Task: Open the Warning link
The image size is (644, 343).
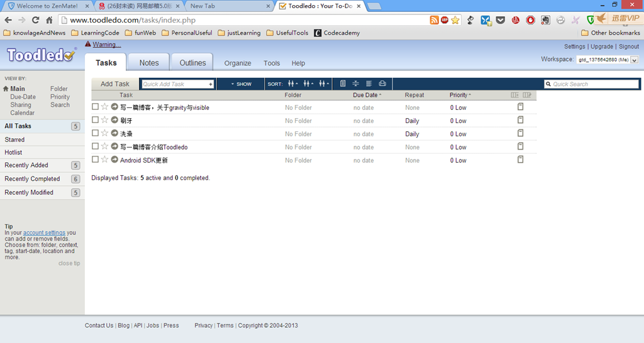Action: (x=106, y=45)
